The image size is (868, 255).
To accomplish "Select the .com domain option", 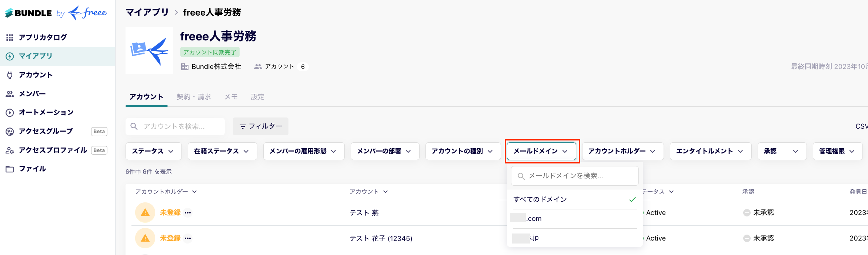I will (575, 219).
